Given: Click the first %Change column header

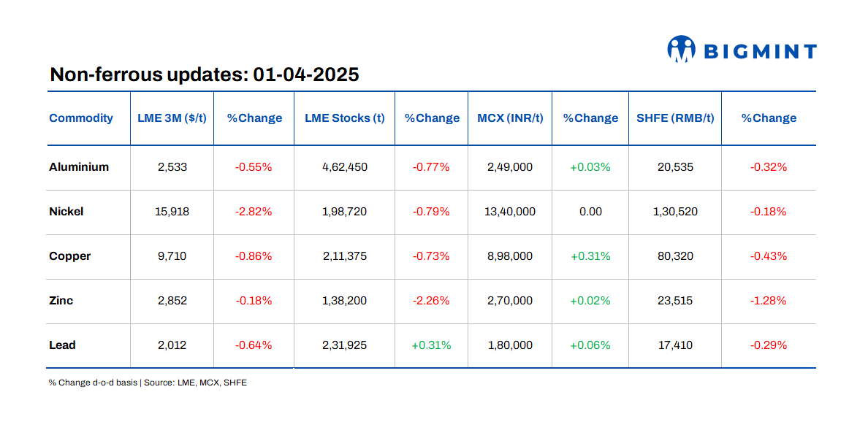Looking at the screenshot, I should point(254,118).
